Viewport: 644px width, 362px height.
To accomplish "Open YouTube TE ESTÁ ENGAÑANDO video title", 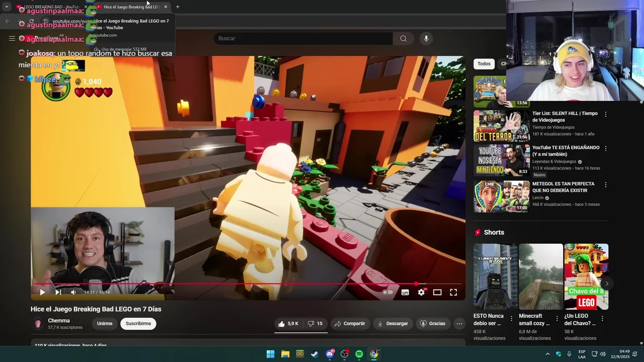I will (566, 151).
